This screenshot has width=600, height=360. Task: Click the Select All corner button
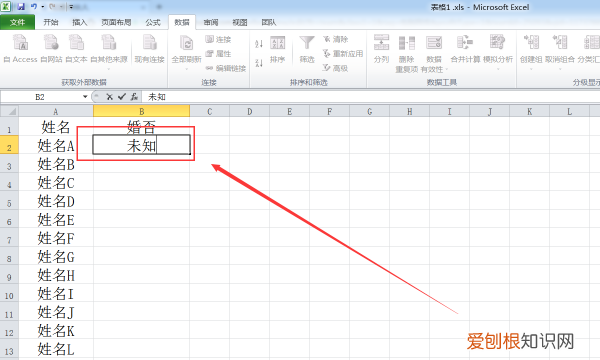click(x=9, y=111)
